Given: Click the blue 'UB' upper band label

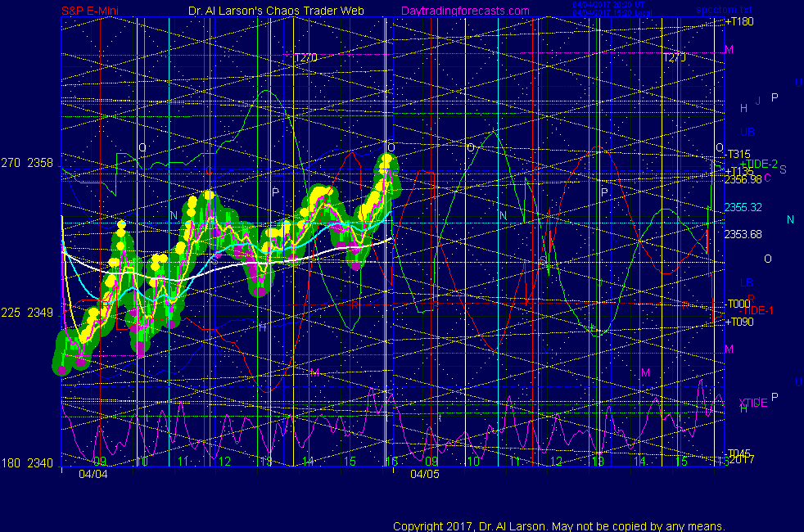Looking at the screenshot, I should [x=747, y=132].
